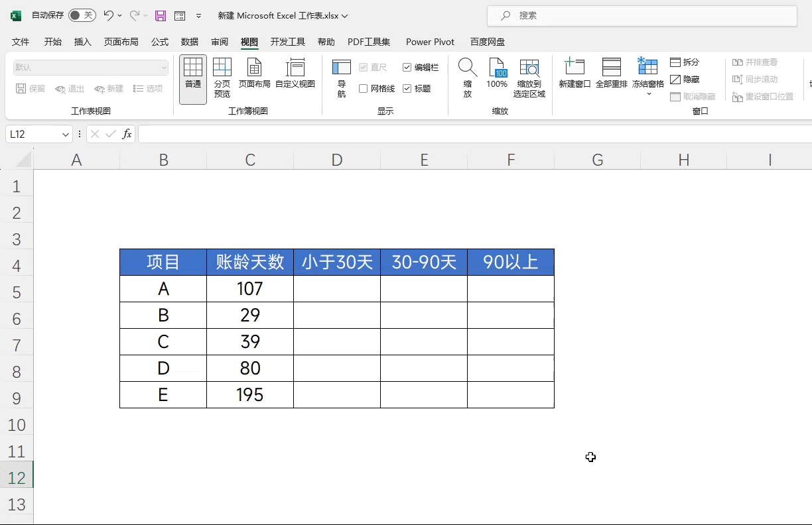Open the Name Box dropdown arrow
Image resolution: width=812 pixels, height=525 pixels.
click(66, 135)
